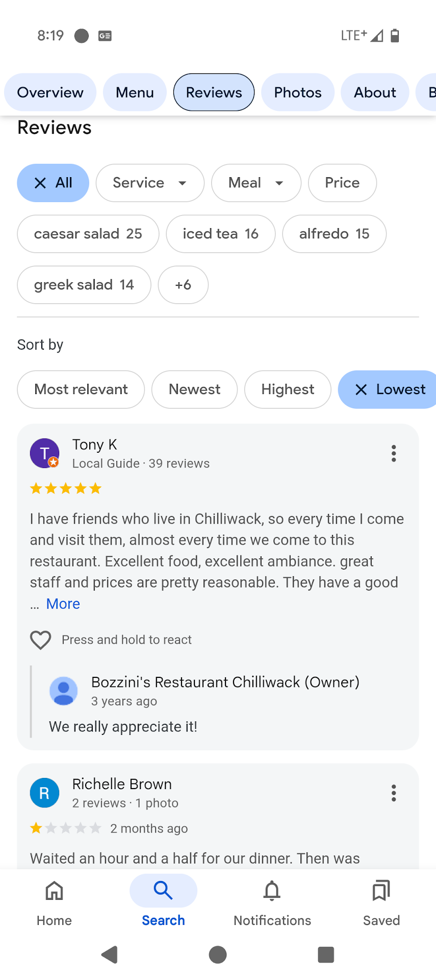Image resolution: width=436 pixels, height=980 pixels.
Task: Switch to the Menu tab
Action: pyautogui.click(x=135, y=92)
